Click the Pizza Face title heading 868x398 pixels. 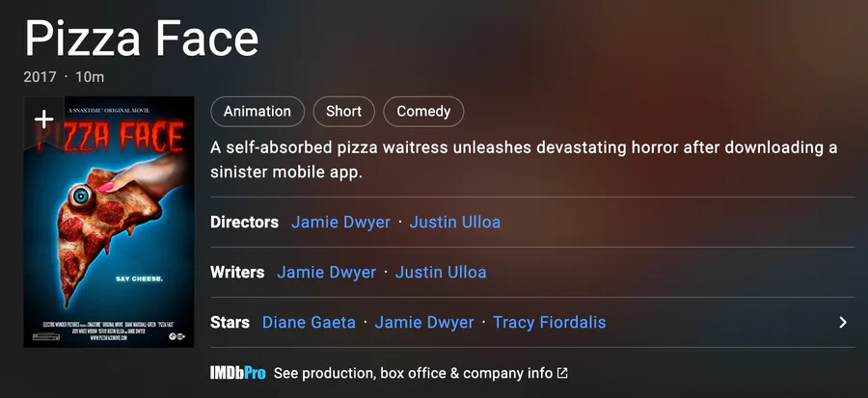pyautogui.click(x=142, y=39)
